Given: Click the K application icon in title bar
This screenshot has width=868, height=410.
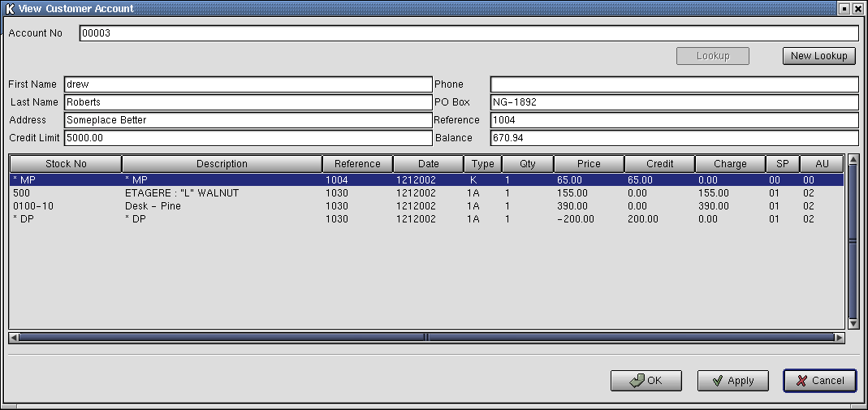Looking at the screenshot, I should click(10, 8).
